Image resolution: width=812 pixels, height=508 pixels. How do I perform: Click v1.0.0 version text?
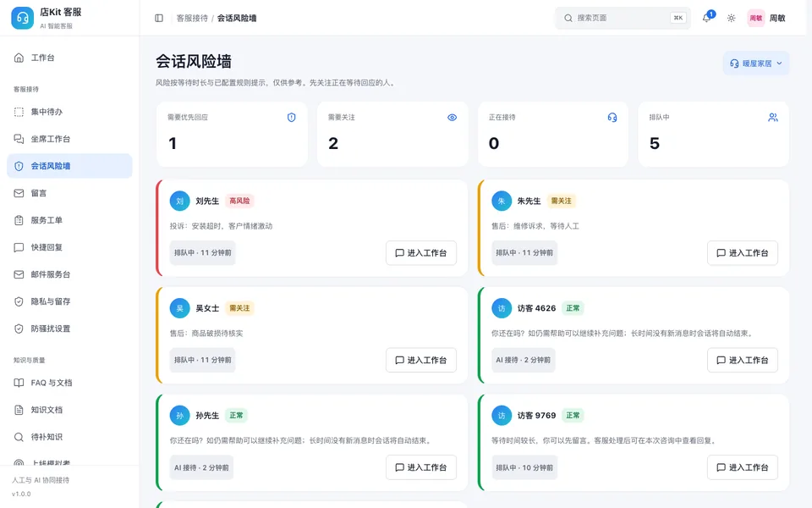[21, 494]
